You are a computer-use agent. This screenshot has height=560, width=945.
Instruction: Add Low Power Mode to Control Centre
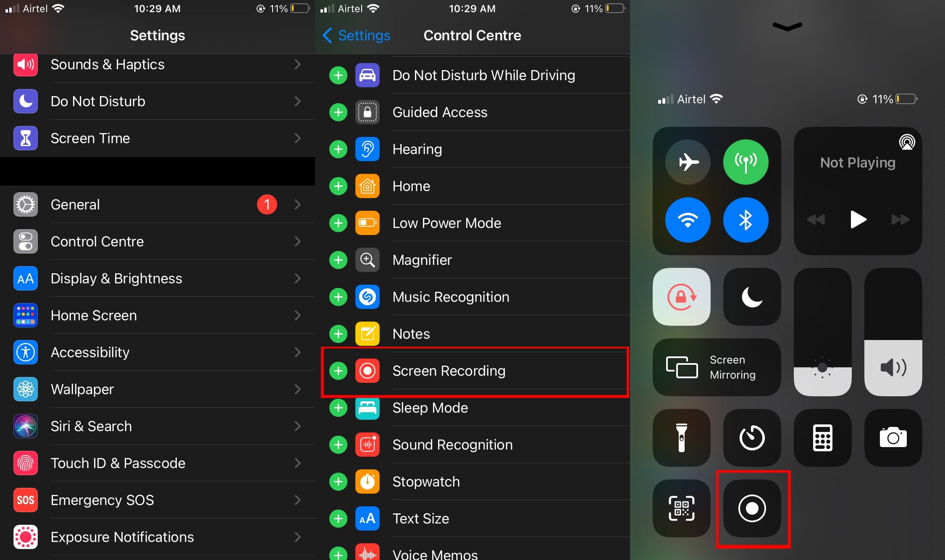tap(339, 223)
